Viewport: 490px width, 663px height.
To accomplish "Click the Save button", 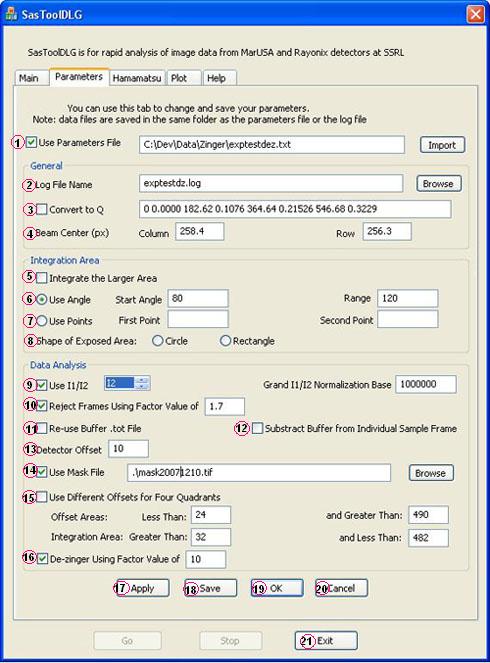I will coord(210,588).
